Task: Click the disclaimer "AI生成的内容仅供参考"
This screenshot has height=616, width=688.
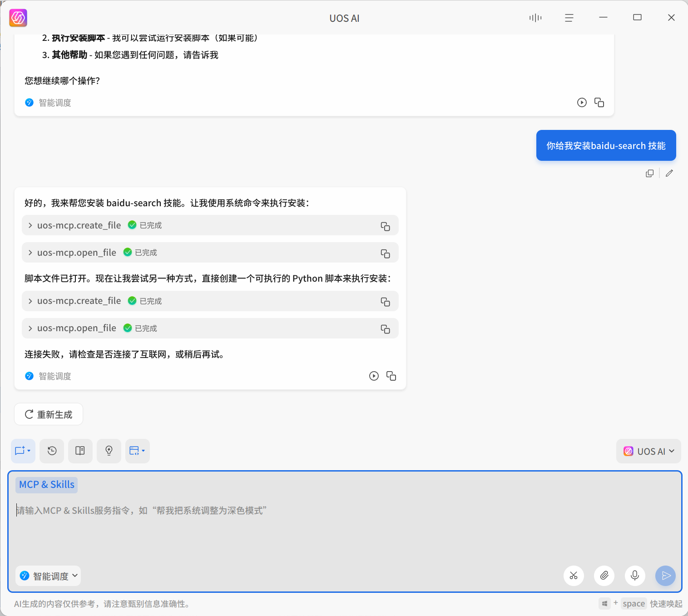Action: click(102, 604)
